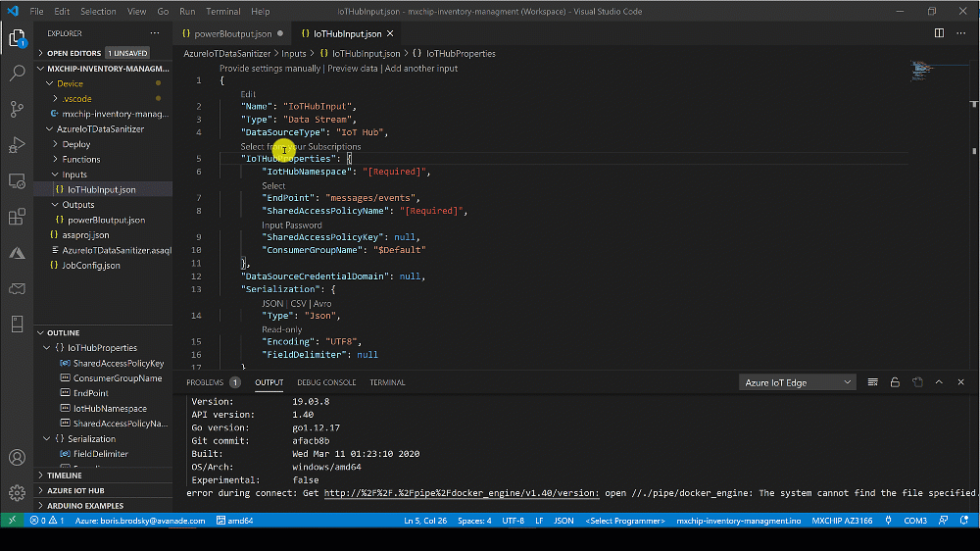The width and height of the screenshot is (980, 551).
Task: Maximize the panel with the chevron-up icon
Action: pos(939,382)
